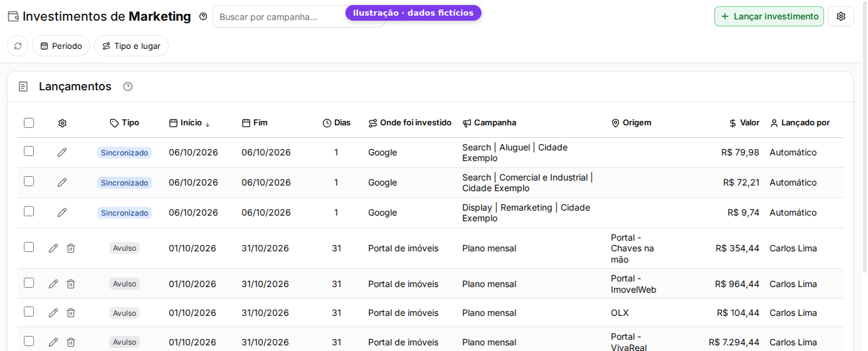Check the R$ 354,44 row checkbox
The height and width of the screenshot is (351, 868).
[x=29, y=247]
